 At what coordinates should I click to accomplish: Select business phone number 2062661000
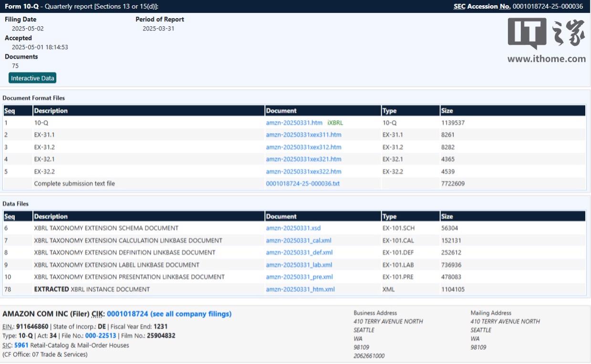click(369, 356)
